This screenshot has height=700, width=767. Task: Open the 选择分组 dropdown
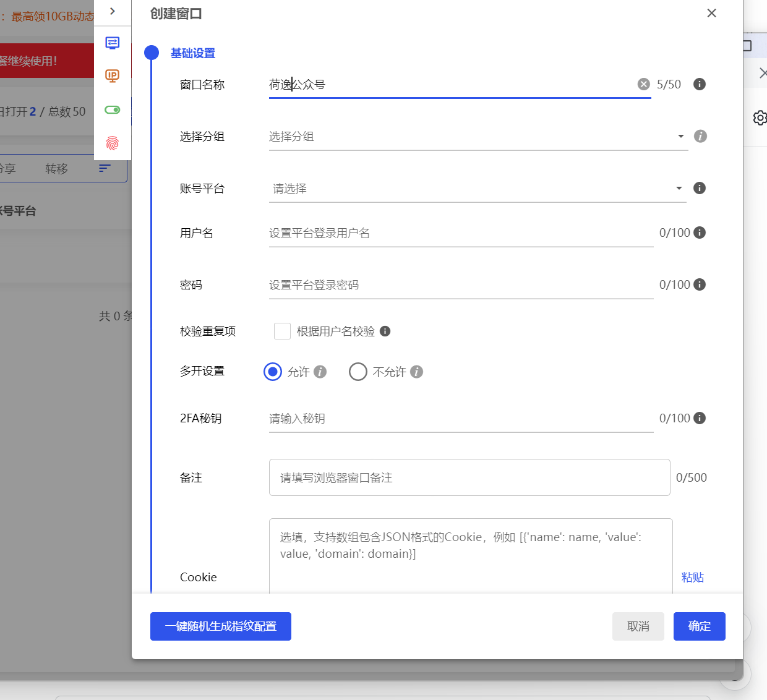478,137
